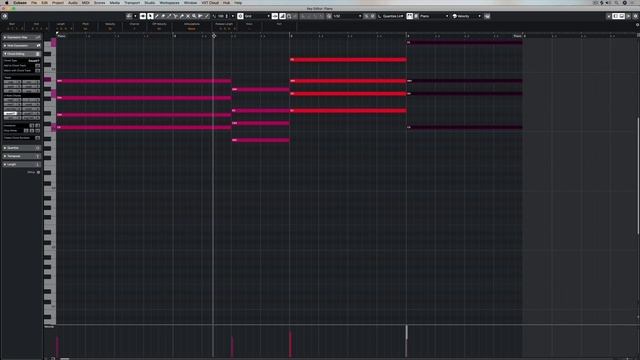Click the Velocity value in info line
640x360 pixels.
click(x=110, y=29)
